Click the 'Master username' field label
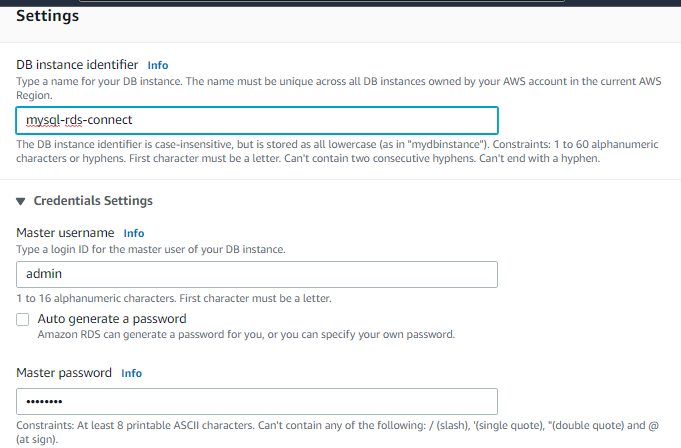Screen dimensions: 681x448 coord(65,233)
